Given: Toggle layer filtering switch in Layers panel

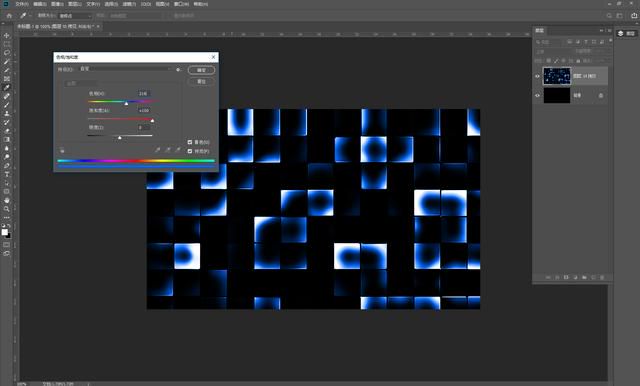Looking at the screenshot, I should coord(610,41).
